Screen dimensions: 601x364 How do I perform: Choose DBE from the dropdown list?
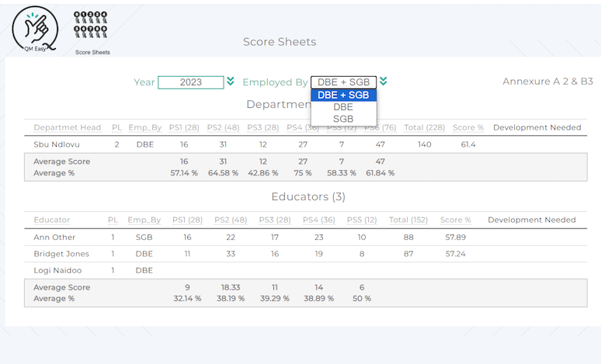pos(343,107)
